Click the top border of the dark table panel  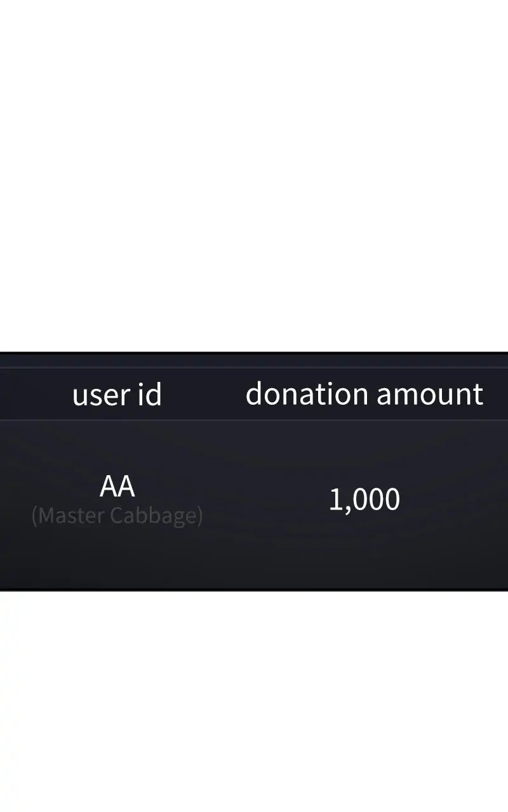[254, 352]
